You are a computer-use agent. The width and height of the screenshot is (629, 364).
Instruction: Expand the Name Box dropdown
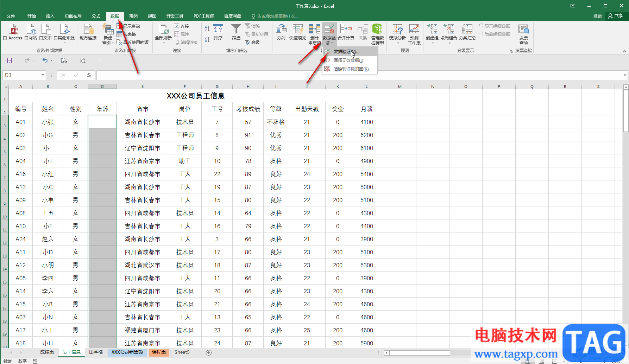[43, 75]
